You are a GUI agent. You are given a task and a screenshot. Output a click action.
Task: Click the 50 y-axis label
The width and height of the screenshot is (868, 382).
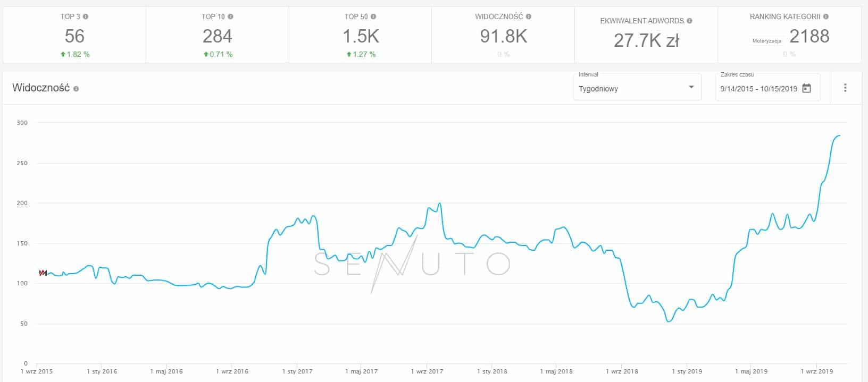[x=24, y=324]
